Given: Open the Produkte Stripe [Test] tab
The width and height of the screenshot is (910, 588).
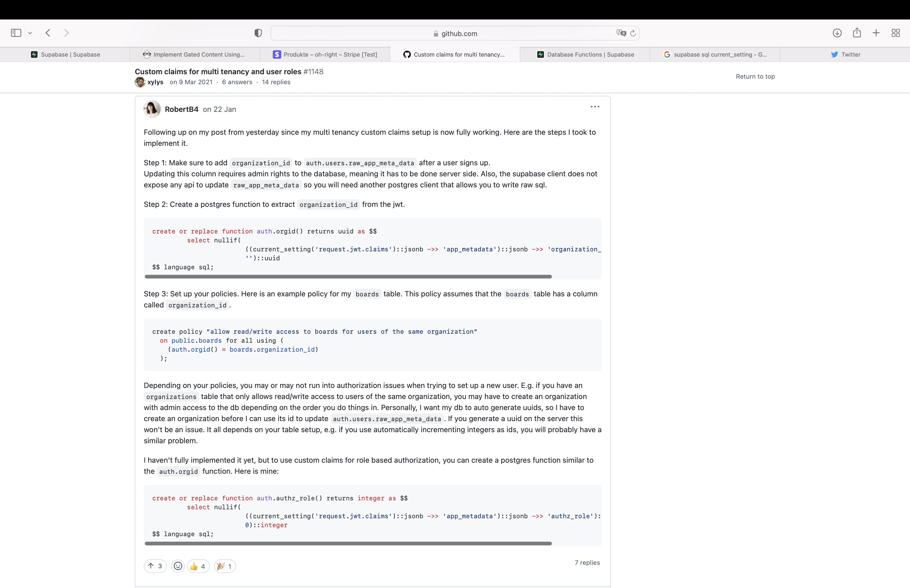Looking at the screenshot, I should [x=325, y=54].
